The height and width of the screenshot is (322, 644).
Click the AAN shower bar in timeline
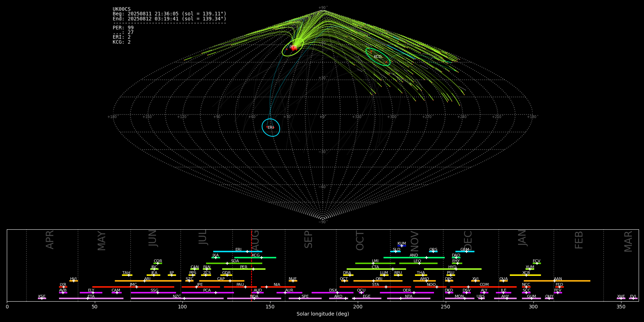pos(557,281)
